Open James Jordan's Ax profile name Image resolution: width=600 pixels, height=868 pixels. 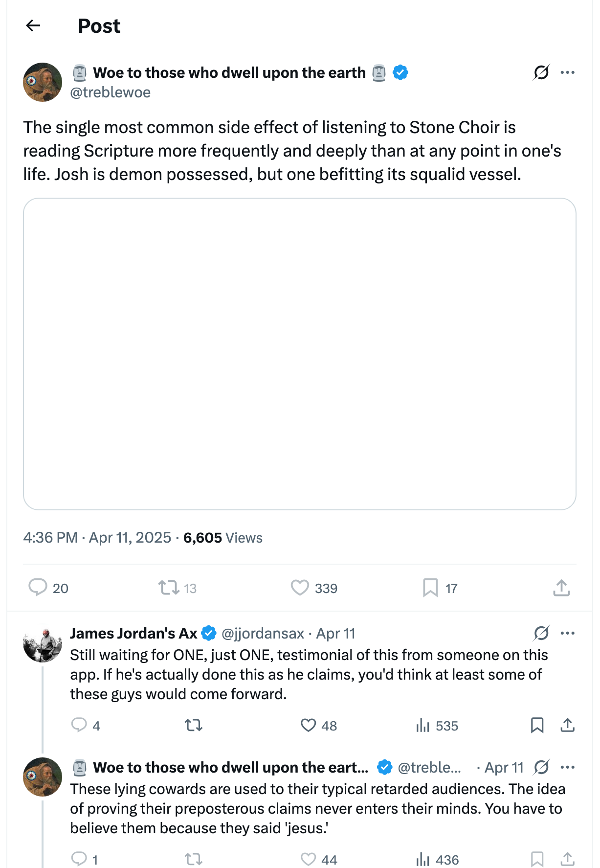133,633
